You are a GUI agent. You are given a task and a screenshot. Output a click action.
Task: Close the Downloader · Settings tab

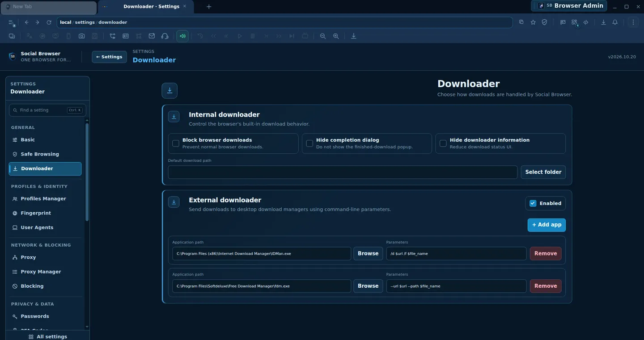pyautogui.click(x=185, y=6)
